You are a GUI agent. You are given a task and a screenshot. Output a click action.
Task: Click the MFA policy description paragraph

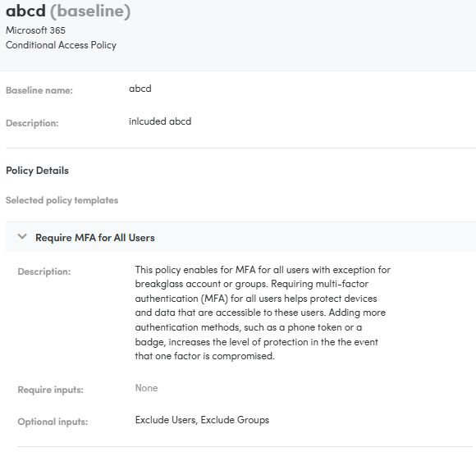(263, 313)
